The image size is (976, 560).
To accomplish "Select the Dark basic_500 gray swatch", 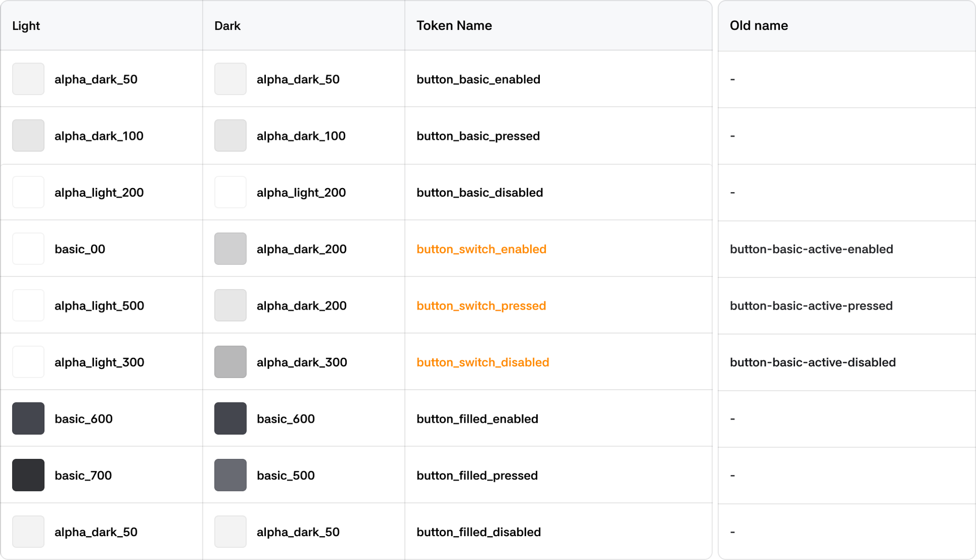I will click(x=230, y=475).
